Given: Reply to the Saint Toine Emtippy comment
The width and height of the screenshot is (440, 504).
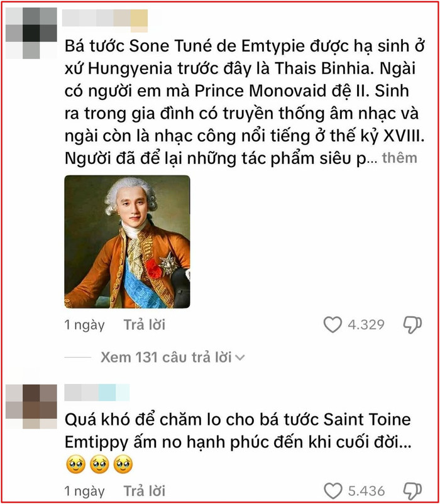Looking at the screenshot, I should 145,491.
